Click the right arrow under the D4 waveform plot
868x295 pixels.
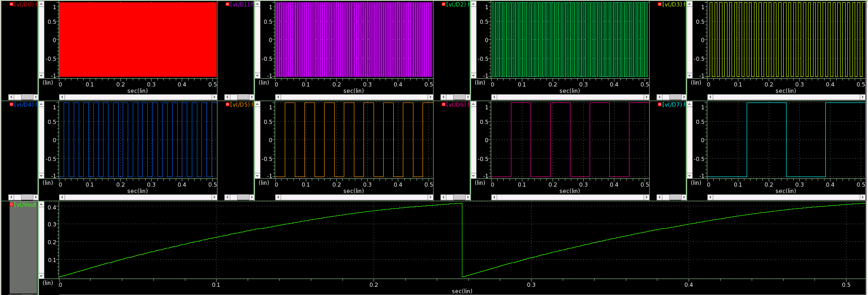[x=214, y=197]
